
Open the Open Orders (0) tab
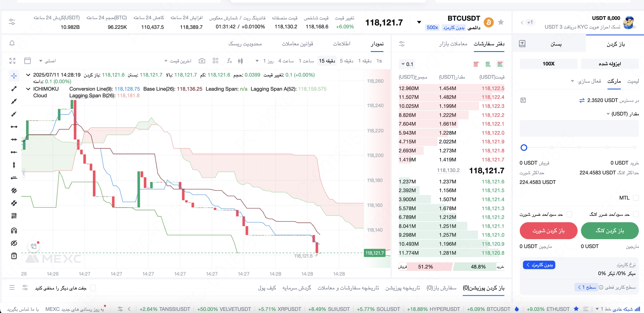(x=441, y=288)
